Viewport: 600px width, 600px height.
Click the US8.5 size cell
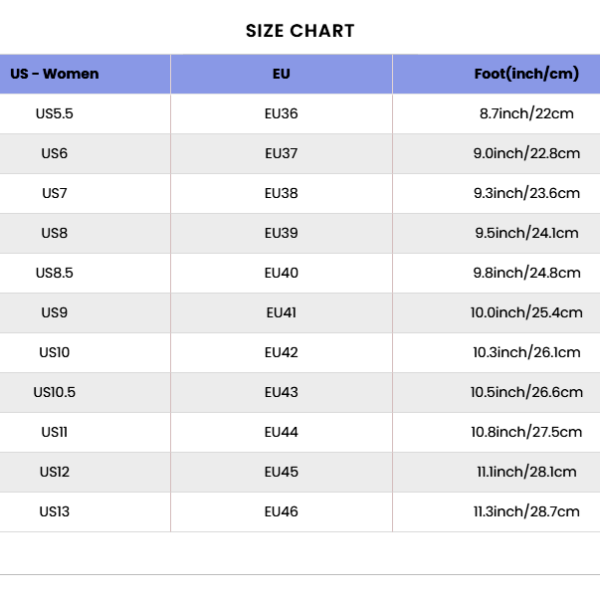pyautogui.click(x=54, y=273)
